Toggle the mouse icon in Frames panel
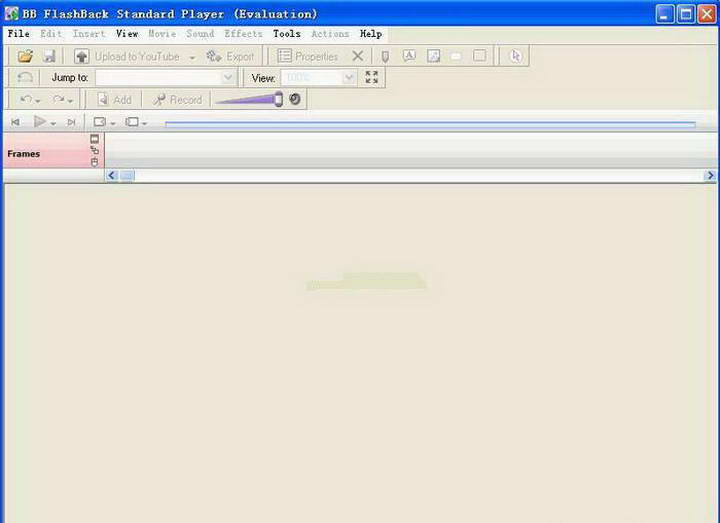720x523 pixels. 95,162
